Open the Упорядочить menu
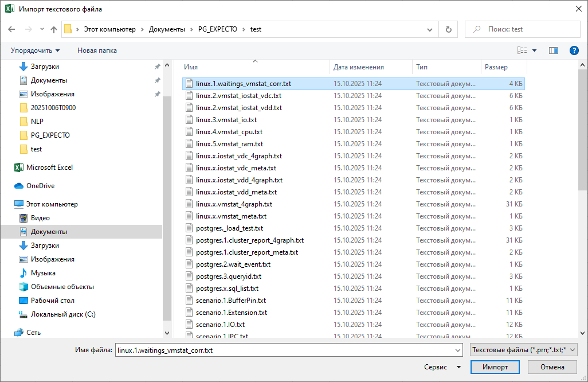The height and width of the screenshot is (382, 588). (x=36, y=50)
